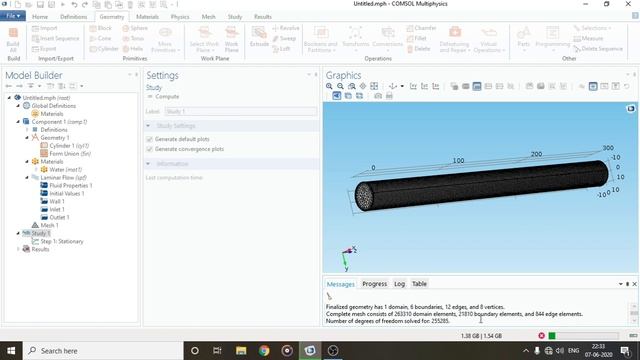Expand the Results tree node
This screenshot has height=360, width=640.
click(18, 249)
